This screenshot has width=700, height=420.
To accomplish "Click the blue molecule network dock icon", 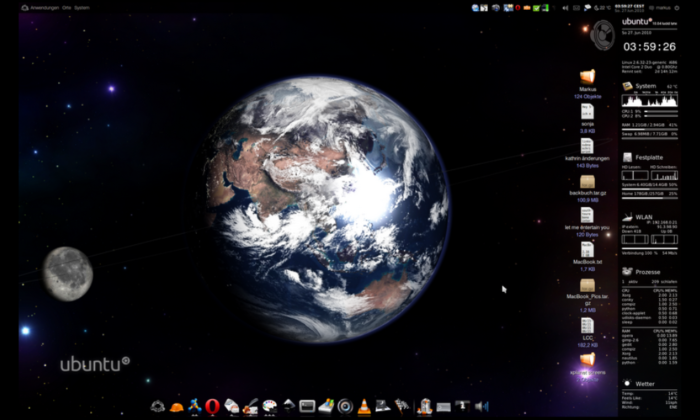I will (x=194, y=406).
